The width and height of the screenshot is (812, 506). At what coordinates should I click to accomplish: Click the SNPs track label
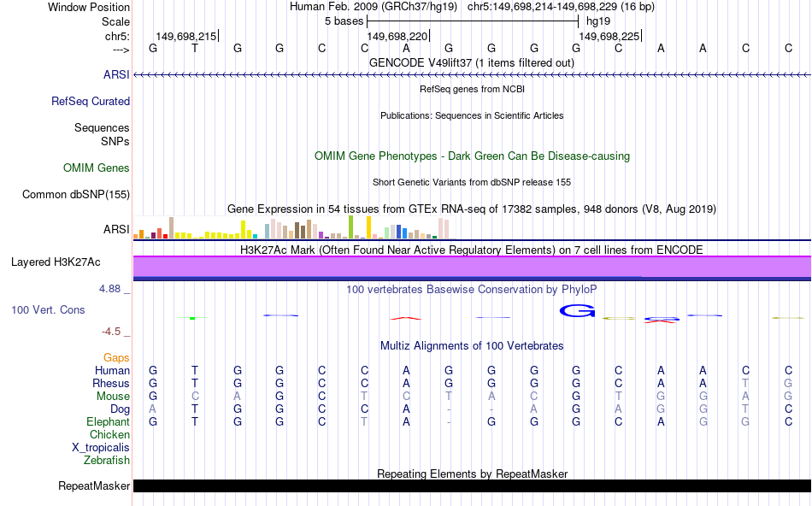click(115, 141)
